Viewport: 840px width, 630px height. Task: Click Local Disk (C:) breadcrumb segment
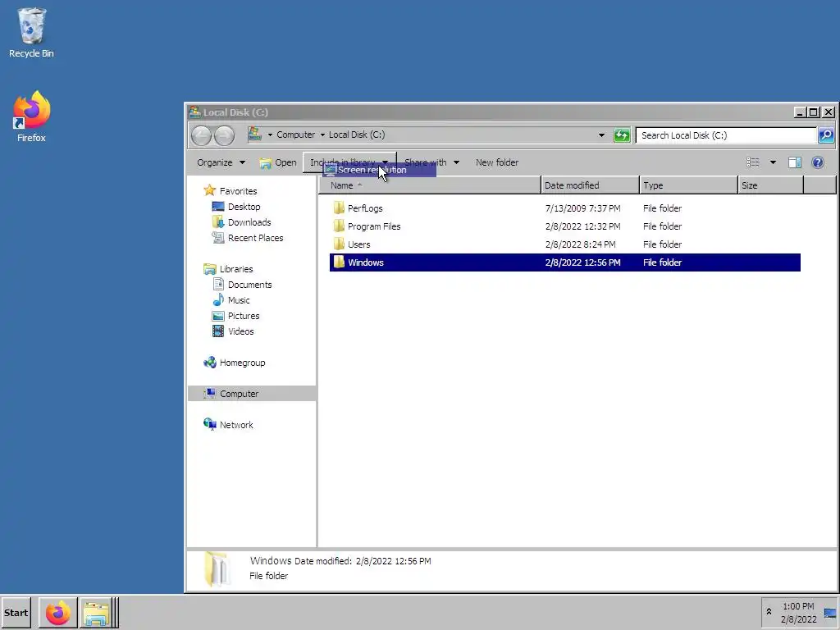[357, 135]
